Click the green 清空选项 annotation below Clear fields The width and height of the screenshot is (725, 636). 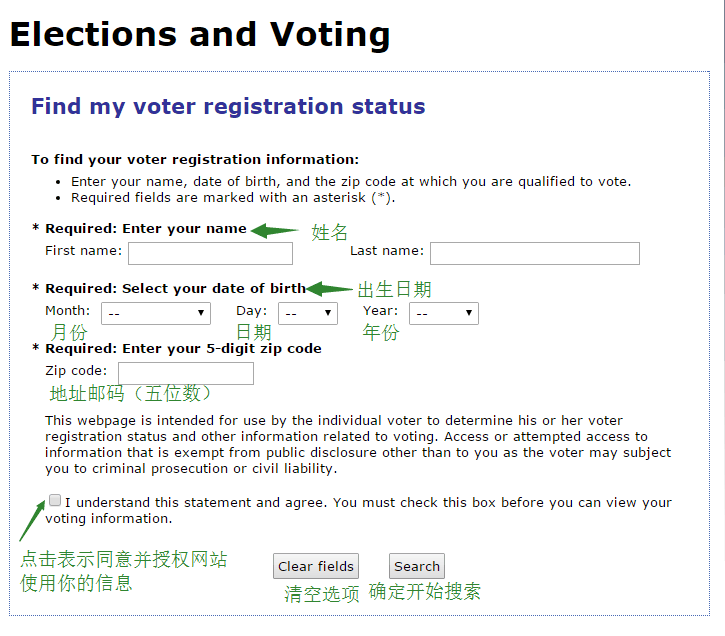(322, 594)
